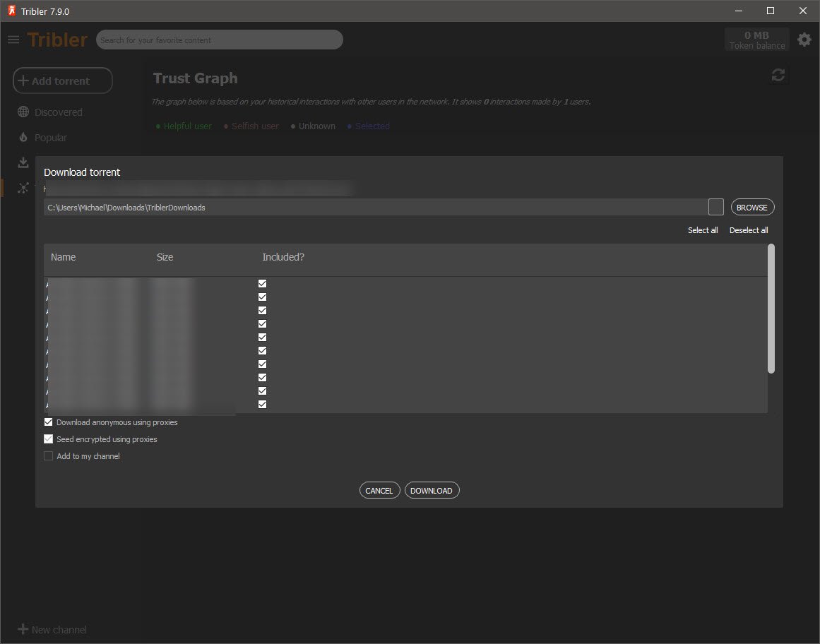Click Select all

click(703, 230)
